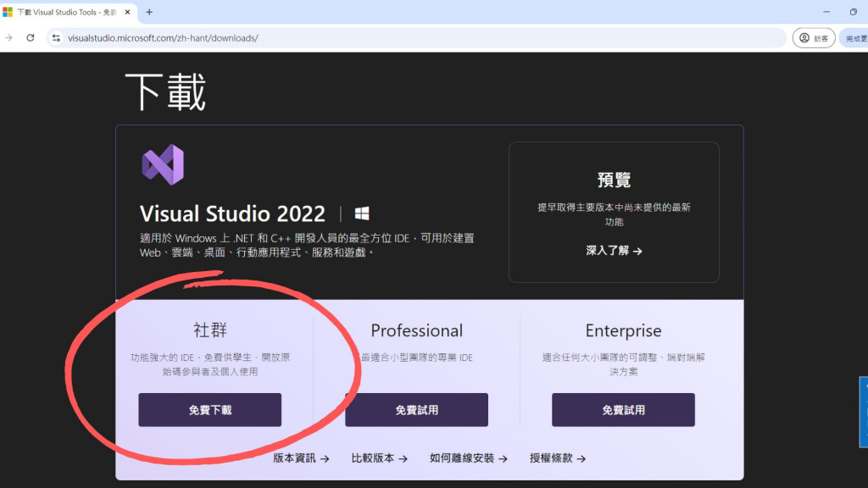This screenshot has width=868, height=488.
Task: Click the 免費下載 button under 社群
Action: click(x=210, y=410)
